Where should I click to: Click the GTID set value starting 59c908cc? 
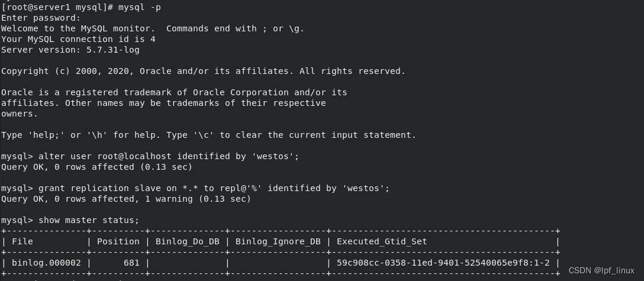click(443, 263)
